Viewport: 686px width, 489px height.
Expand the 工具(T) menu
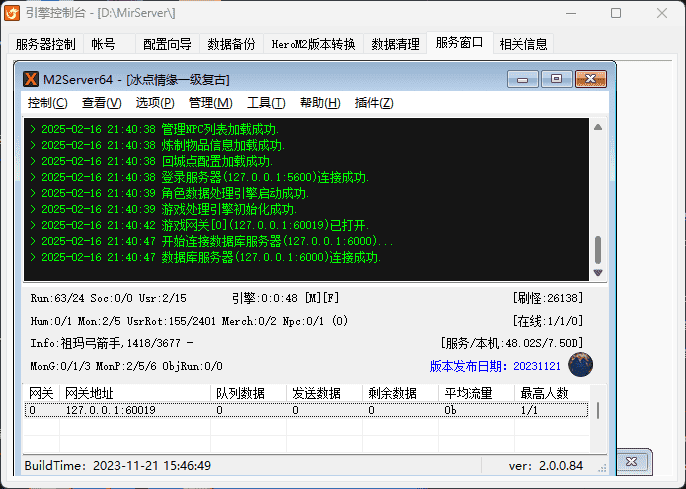tap(266, 103)
